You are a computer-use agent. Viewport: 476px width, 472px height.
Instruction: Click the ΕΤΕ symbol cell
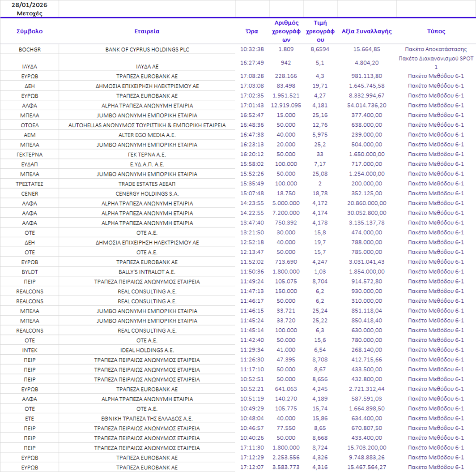(x=30, y=419)
